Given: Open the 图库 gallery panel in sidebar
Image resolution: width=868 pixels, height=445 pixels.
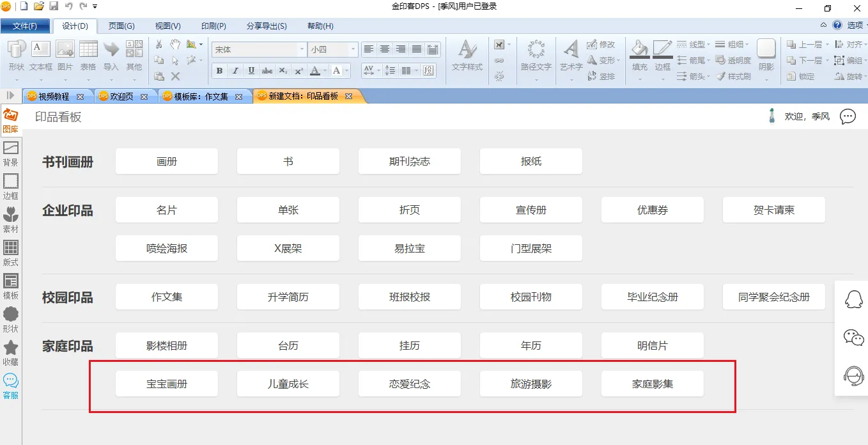Looking at the screenshot, I should (11, 120).
